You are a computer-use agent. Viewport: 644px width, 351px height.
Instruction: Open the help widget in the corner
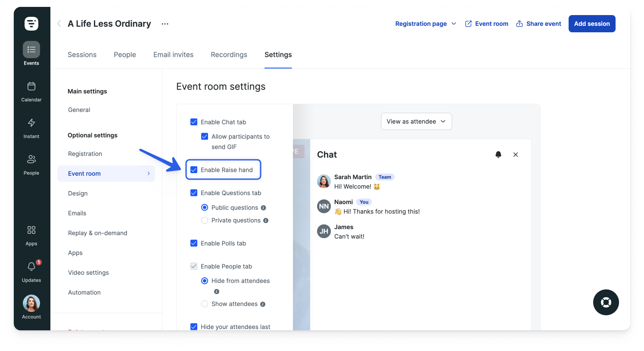coord(606,302)
